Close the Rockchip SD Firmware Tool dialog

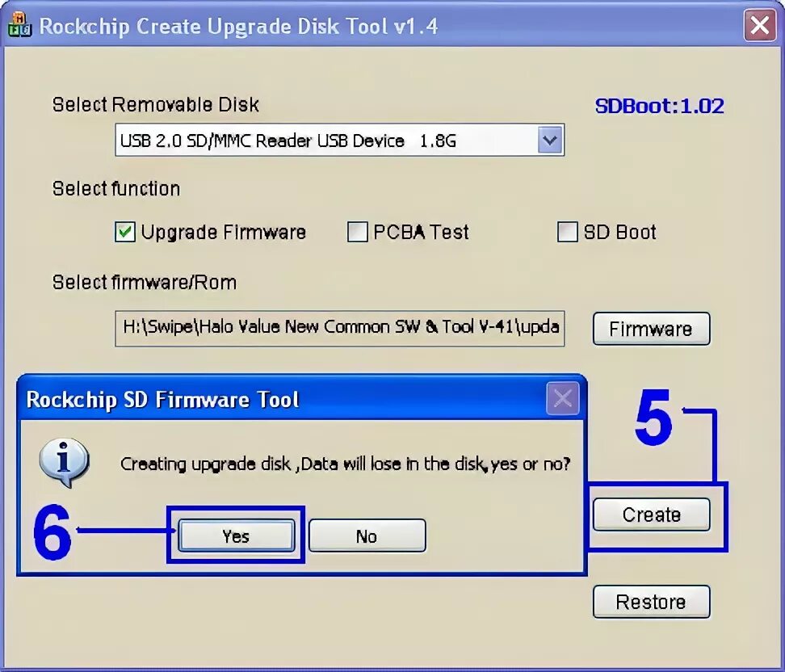563,398
